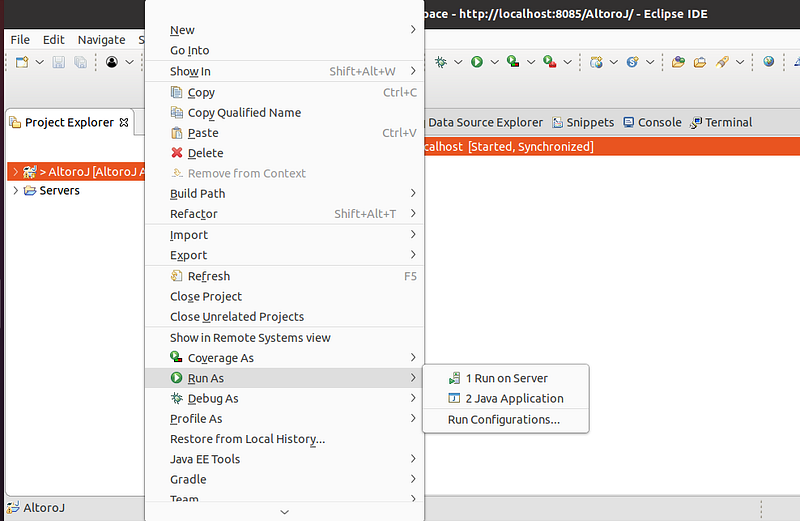This screenshot has width=800, height=521.
Task: Click the Coverage launch toolbar icon
Action: click(512, 62)
